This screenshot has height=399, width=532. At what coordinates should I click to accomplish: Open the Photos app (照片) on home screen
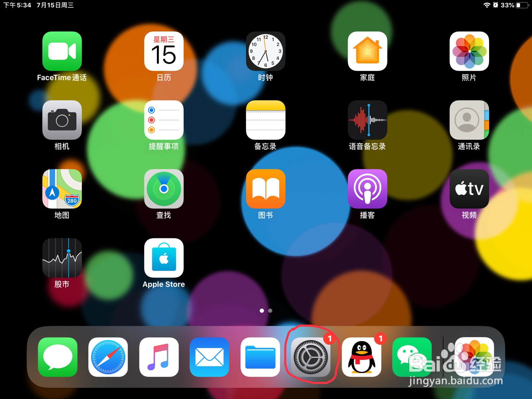469,51
